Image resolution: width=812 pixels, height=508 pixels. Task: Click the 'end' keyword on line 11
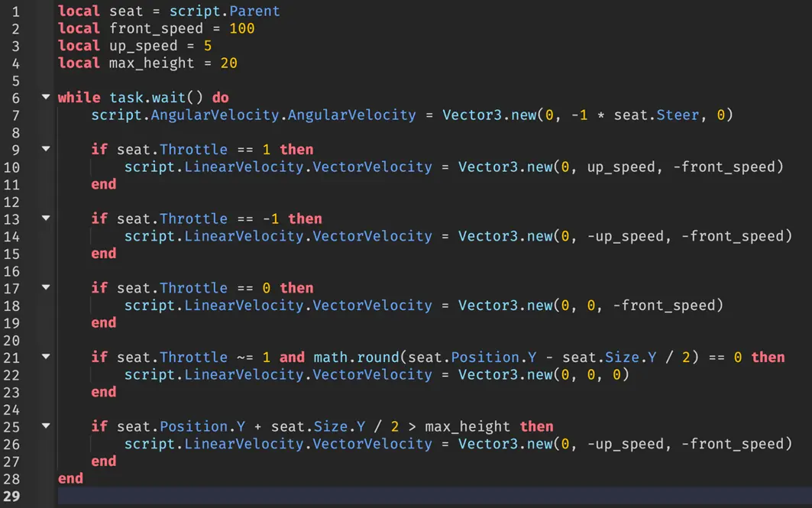point(104,184)
